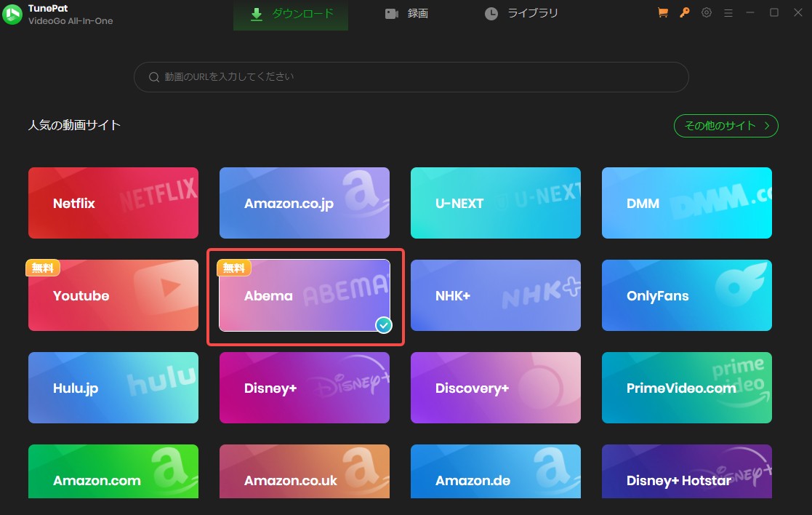Open the settings gear menu

pyautogui.click(x=706, y=12)
